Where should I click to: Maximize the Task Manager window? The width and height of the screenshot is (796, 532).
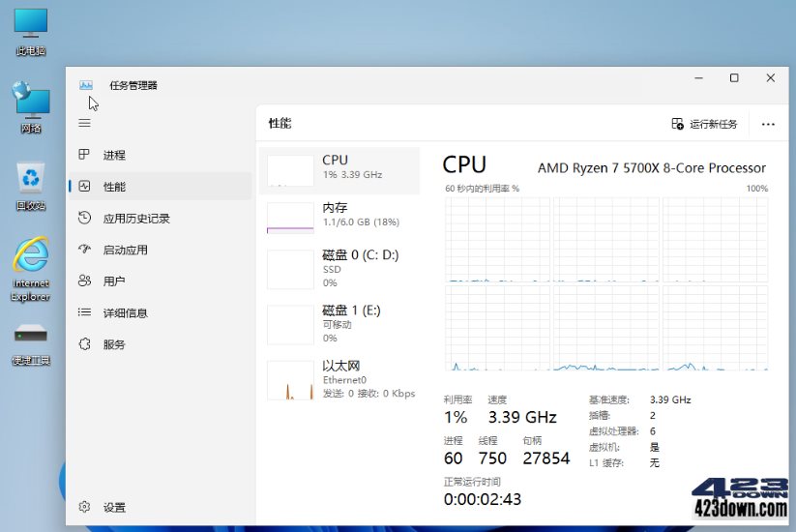tap(734, 78)
